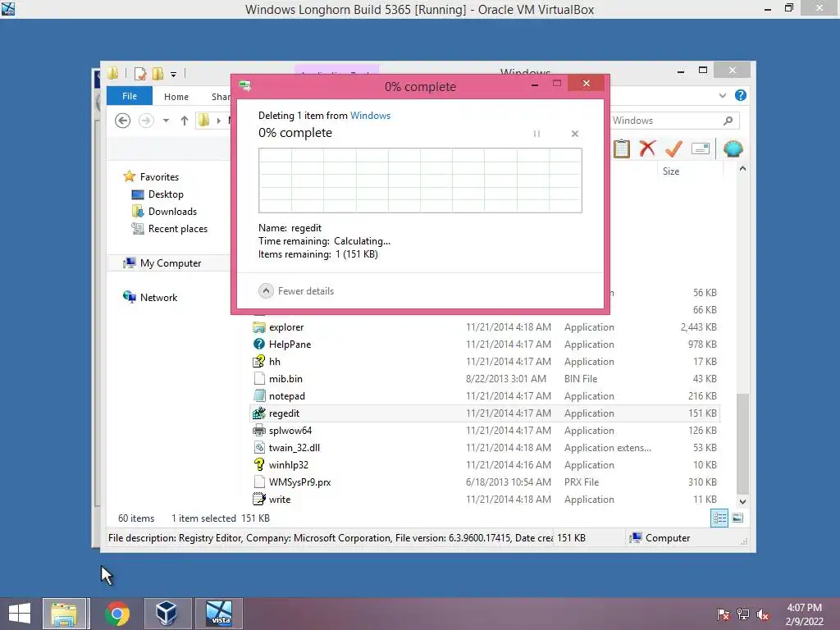The height and width of the screenshot is (630, 840).
Task: Click the Computer zone in status bar
Action: (x=660, y=538)
